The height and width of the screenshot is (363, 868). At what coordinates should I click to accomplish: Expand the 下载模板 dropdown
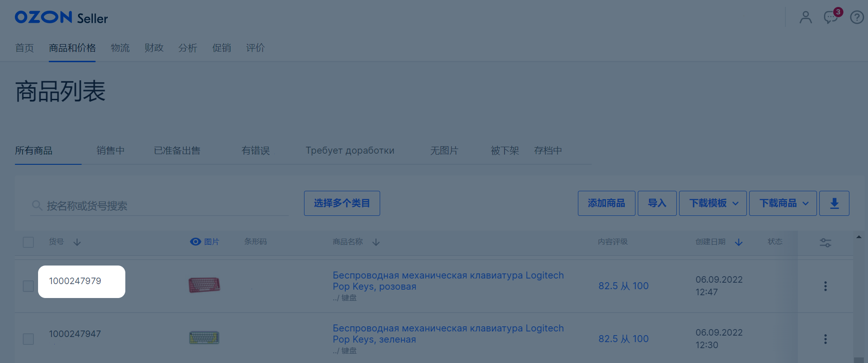(713, 203)
